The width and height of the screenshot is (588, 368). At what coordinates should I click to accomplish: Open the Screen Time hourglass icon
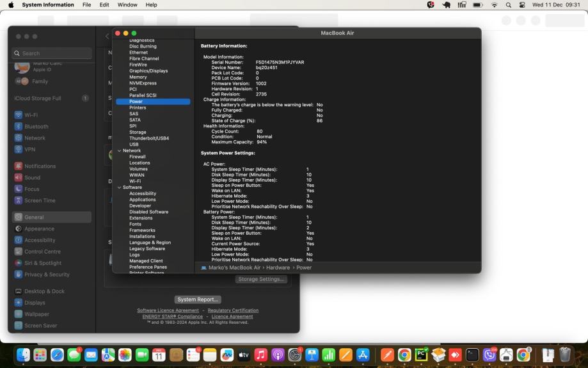[19, 200]
